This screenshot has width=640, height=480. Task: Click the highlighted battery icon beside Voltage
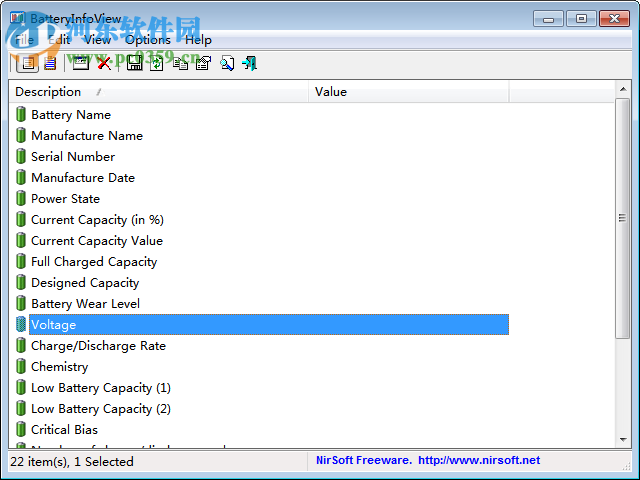(x=20, y=324)
